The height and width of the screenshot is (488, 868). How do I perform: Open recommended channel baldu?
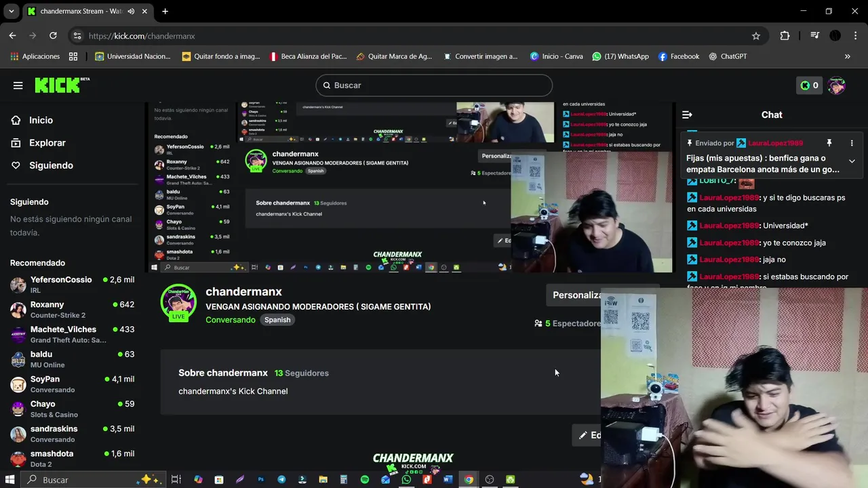(73, 359)
